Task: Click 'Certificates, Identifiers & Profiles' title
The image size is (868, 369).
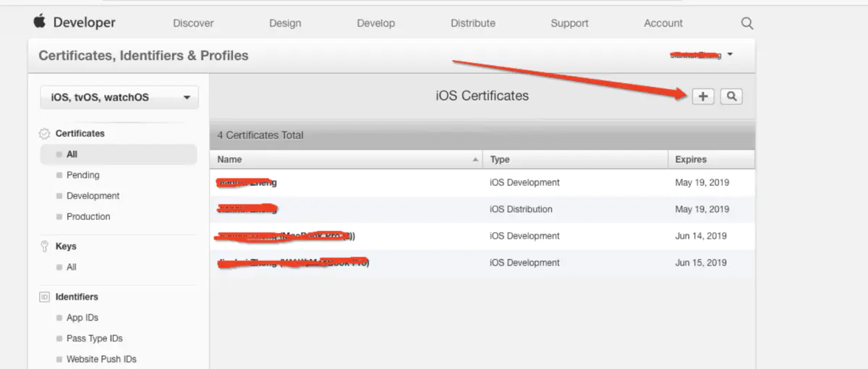Action: click(x=143, y=56)
